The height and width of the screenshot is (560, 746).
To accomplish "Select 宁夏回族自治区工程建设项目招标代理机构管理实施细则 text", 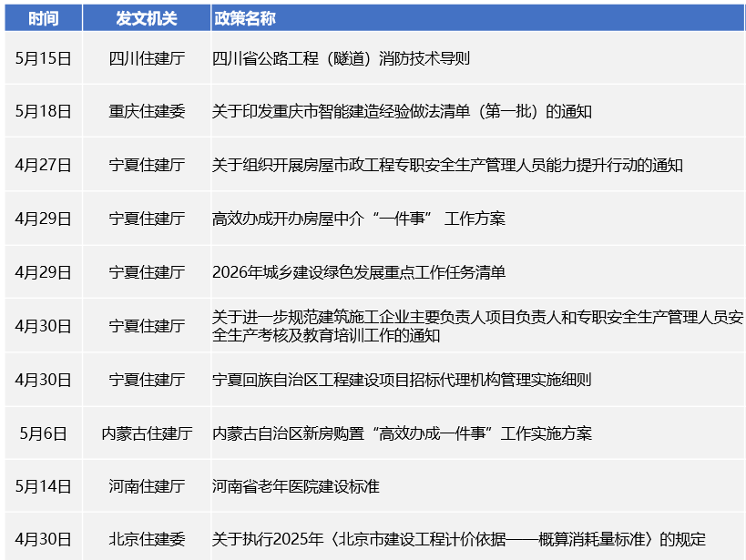I will click(x=402, y=380).
